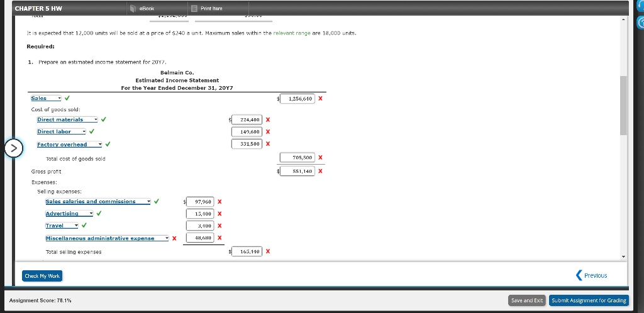The width and height of the screenshot is (644, 313).
Task: Click the red X beside Gross profit
Action: 320,172
